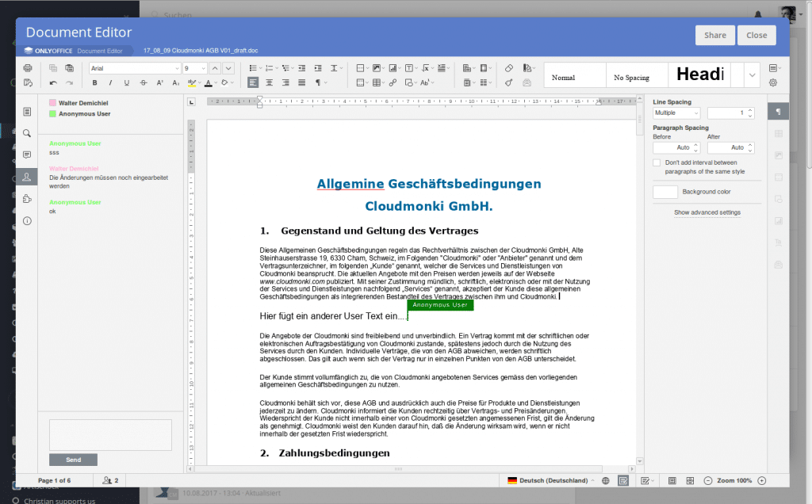Share the document
The image size is (812, 504).
[714, 35]
